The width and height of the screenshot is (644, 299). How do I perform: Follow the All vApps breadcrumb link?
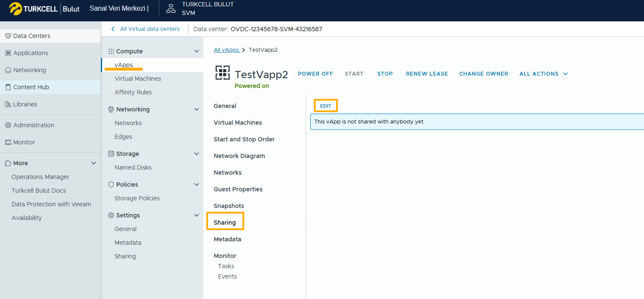point(226,50)
